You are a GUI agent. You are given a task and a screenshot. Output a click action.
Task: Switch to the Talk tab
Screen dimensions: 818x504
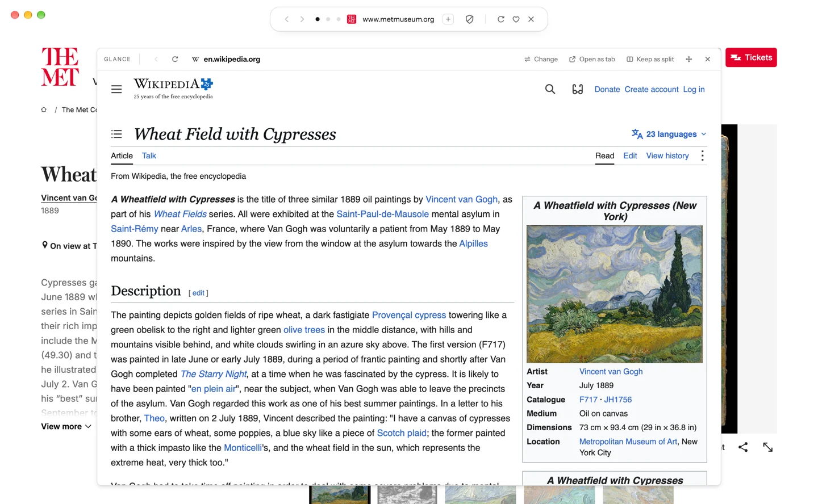[x=149, y=156]
